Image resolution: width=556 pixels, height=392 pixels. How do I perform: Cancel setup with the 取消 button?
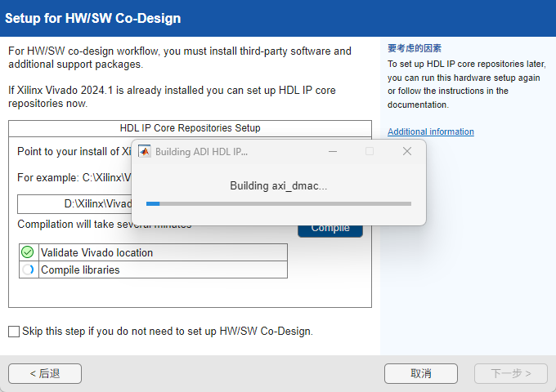pyautogui.click(x=421, y=373)
